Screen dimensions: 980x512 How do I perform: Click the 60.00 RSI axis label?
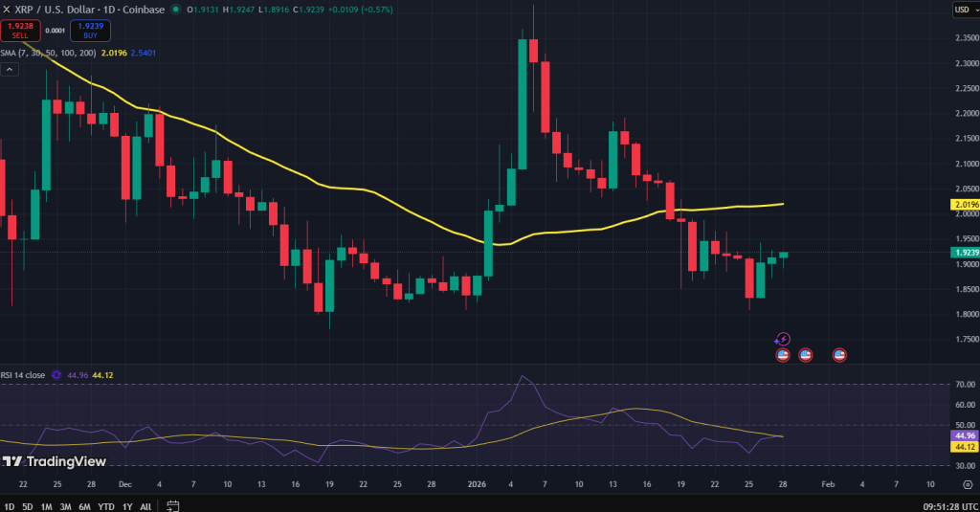click(x=966, y=405)
